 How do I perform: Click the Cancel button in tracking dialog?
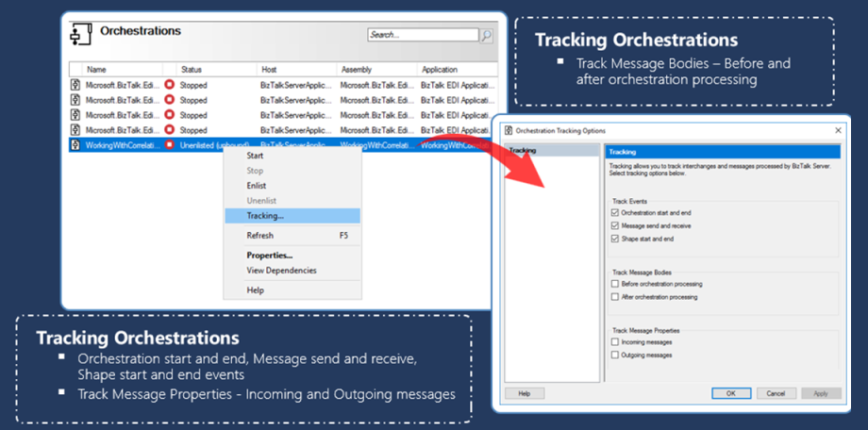coord(776,393)
